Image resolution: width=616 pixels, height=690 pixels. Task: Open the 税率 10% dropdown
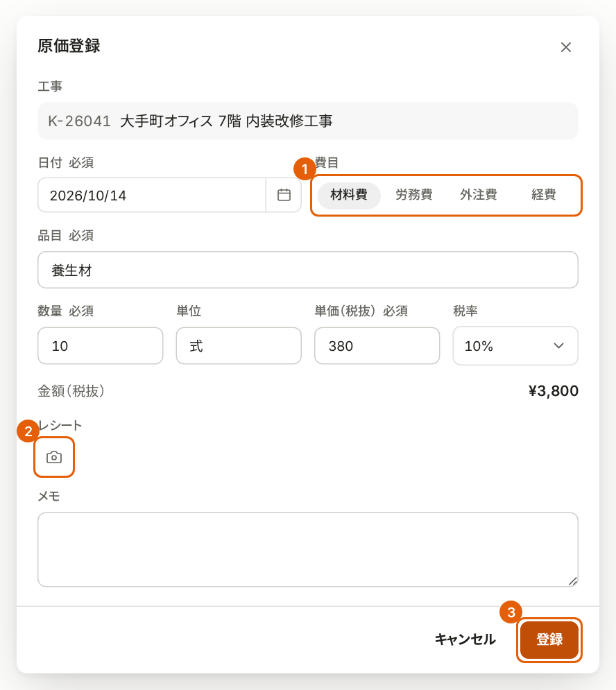click(515, 346)
